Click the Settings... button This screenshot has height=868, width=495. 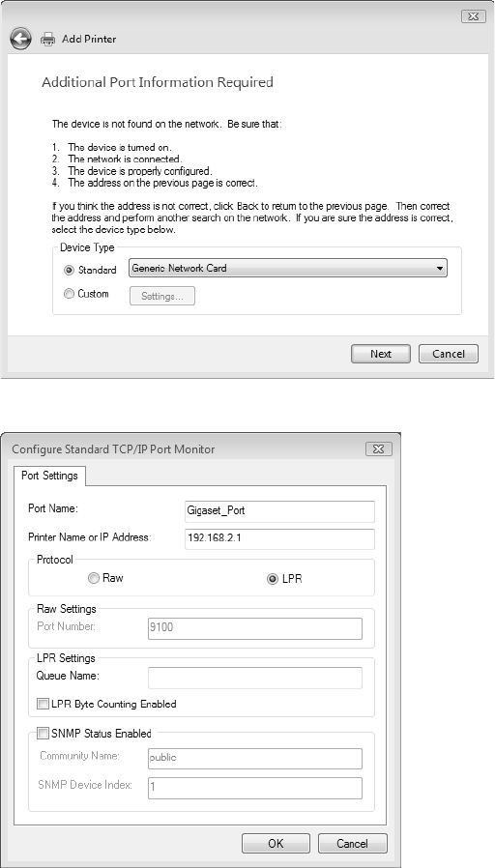click(162, 296)
